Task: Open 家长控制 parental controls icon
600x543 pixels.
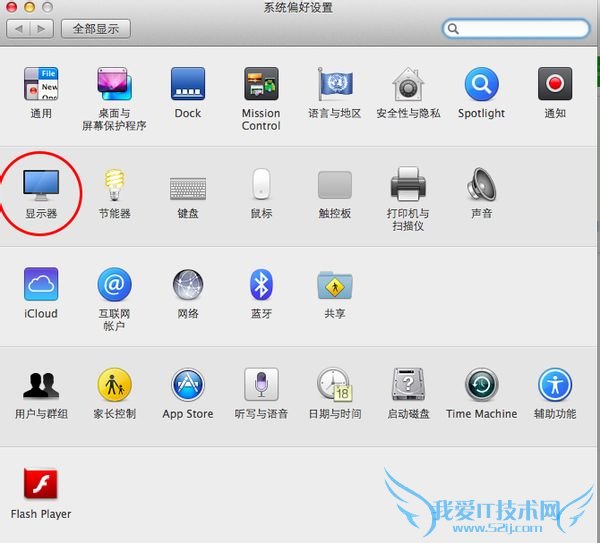Action: (x=114, y=385)
